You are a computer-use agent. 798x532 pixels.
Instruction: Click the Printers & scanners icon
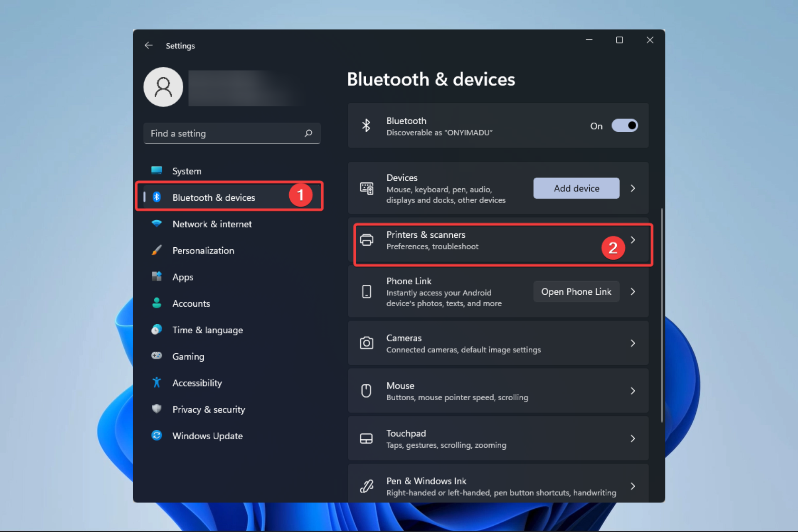367,240
